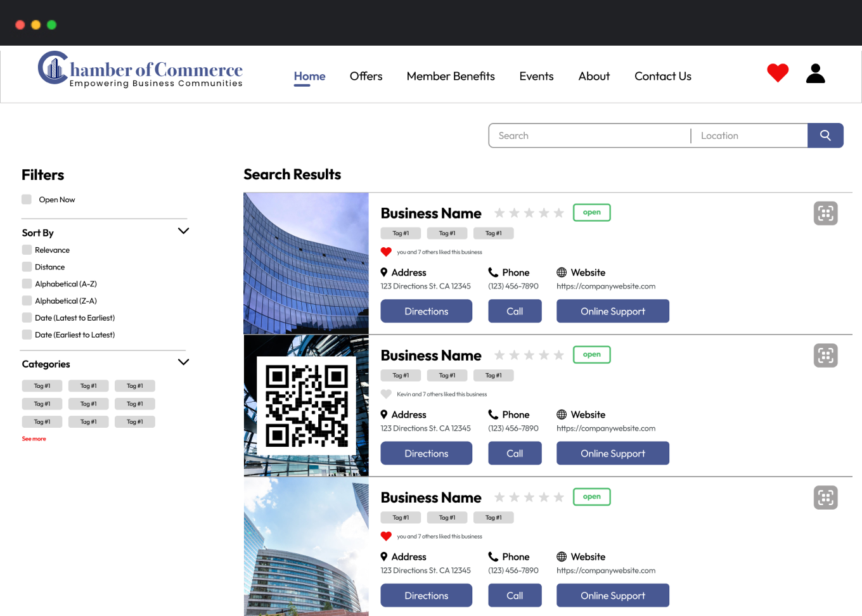This screenshot has width=862, height=616.
Task: Expand categories with See more
Action: [34, 439]
